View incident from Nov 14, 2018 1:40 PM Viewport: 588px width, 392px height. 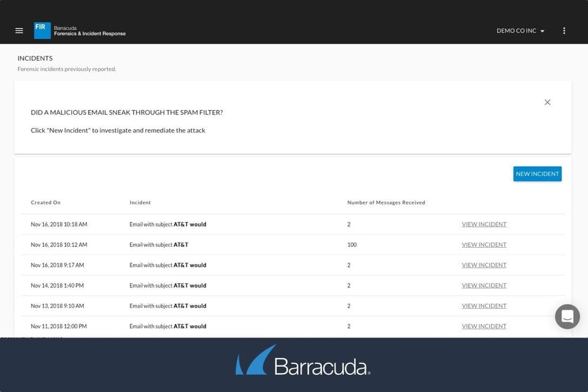point(484,285)
